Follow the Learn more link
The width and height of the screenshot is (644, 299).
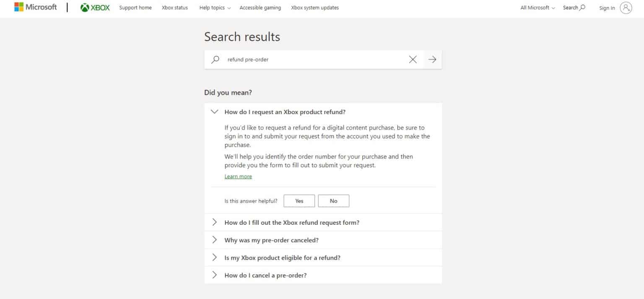238,177
